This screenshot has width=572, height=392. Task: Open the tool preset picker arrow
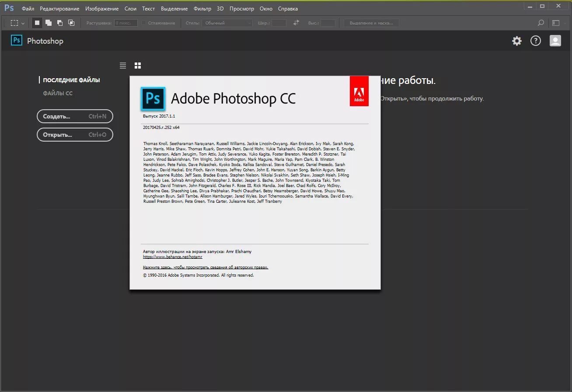pos(23,23)
